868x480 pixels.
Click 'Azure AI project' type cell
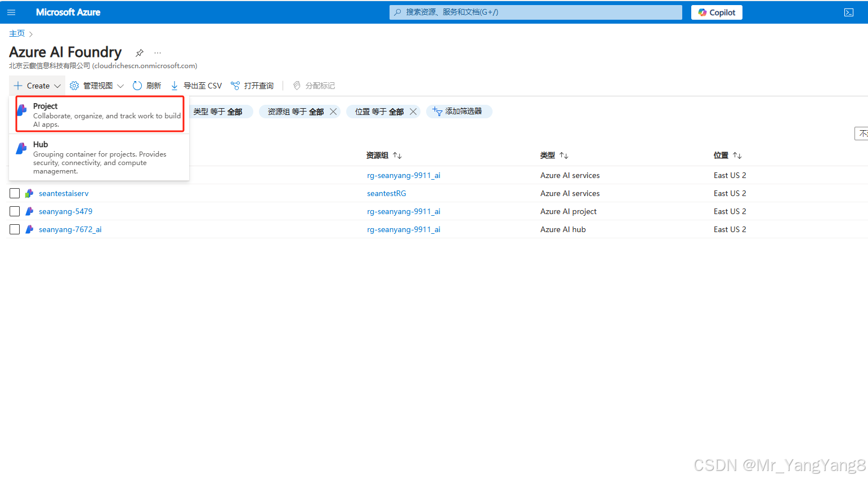tap(568, 211)
